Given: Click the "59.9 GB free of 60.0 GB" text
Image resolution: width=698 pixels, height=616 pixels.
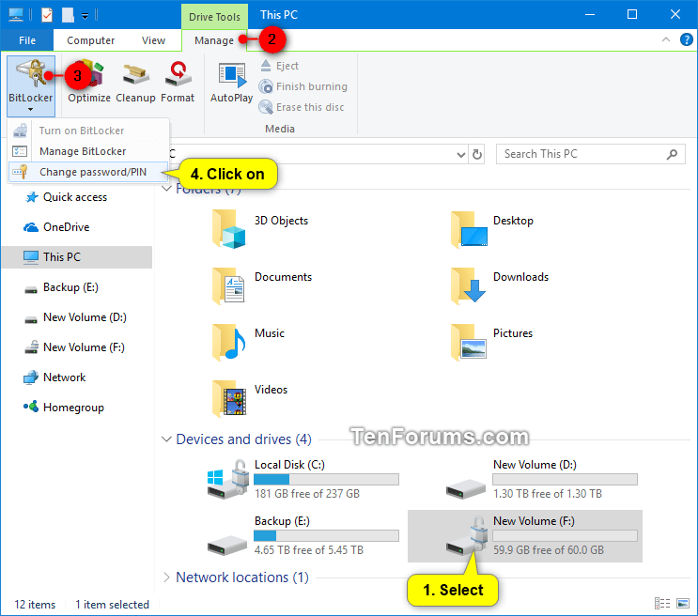Looking at the screenshot, I should tap(549, 550).
